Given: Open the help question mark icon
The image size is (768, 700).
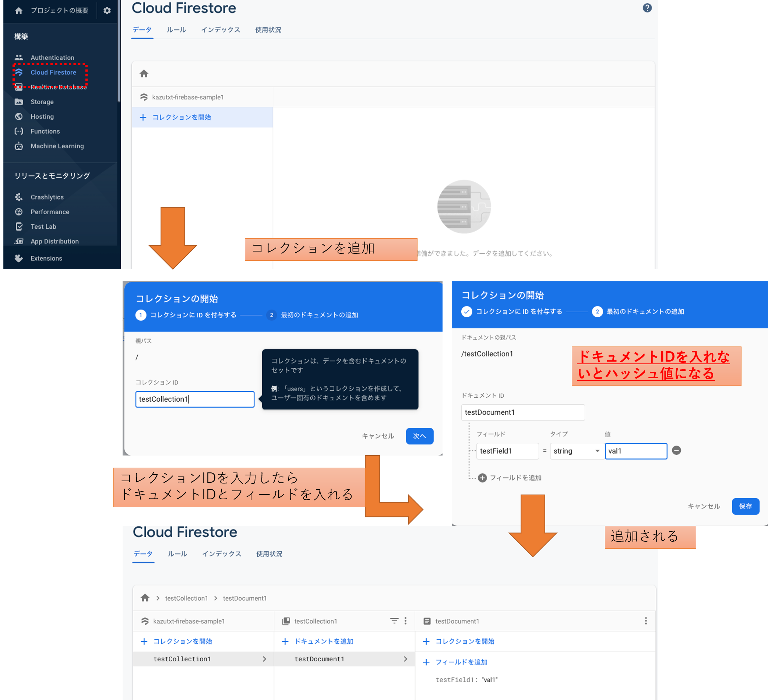Looking at the screenshot, I should 647,8.
